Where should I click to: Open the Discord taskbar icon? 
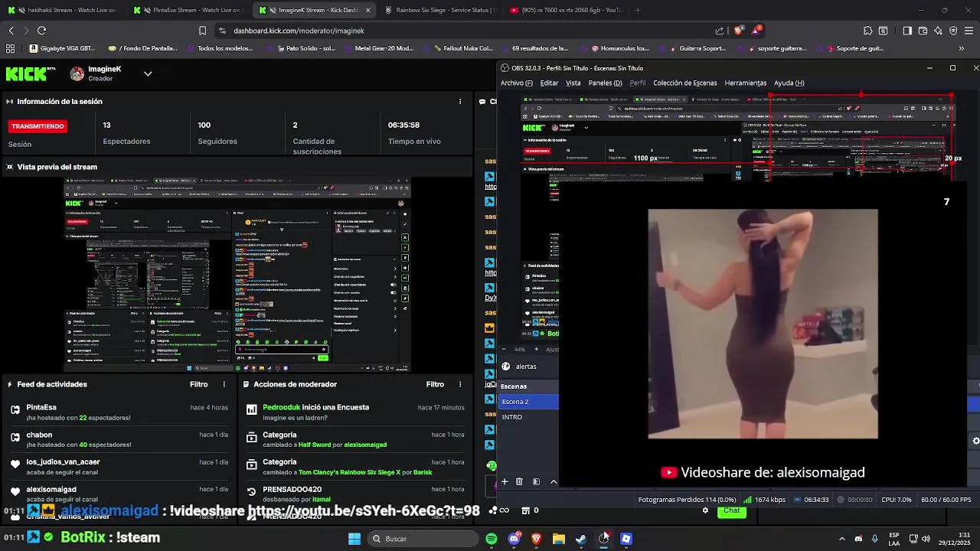click(514, 539)
